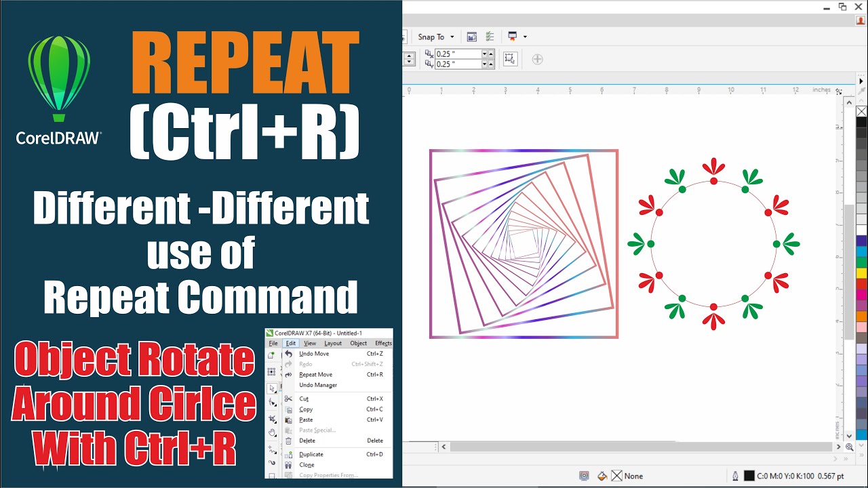Screen dimensions: 868x488
Task: Click the user account icon at top right
Action: 861,20
